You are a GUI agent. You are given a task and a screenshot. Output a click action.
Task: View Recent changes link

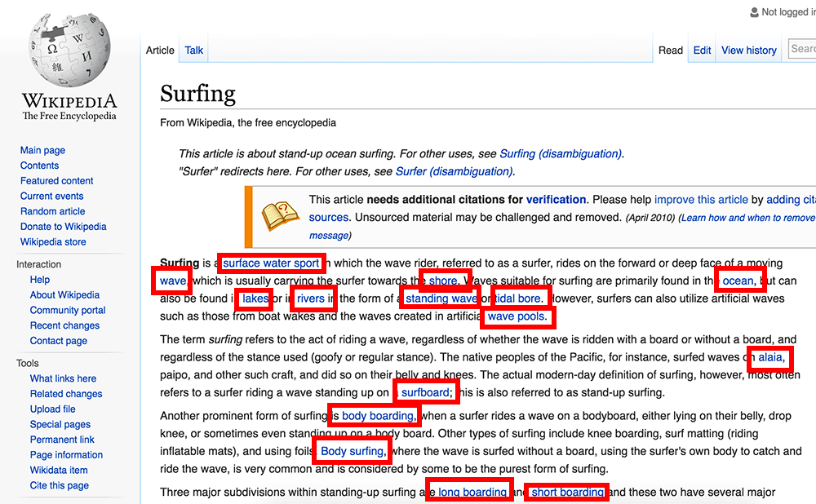tap(64, 325)
